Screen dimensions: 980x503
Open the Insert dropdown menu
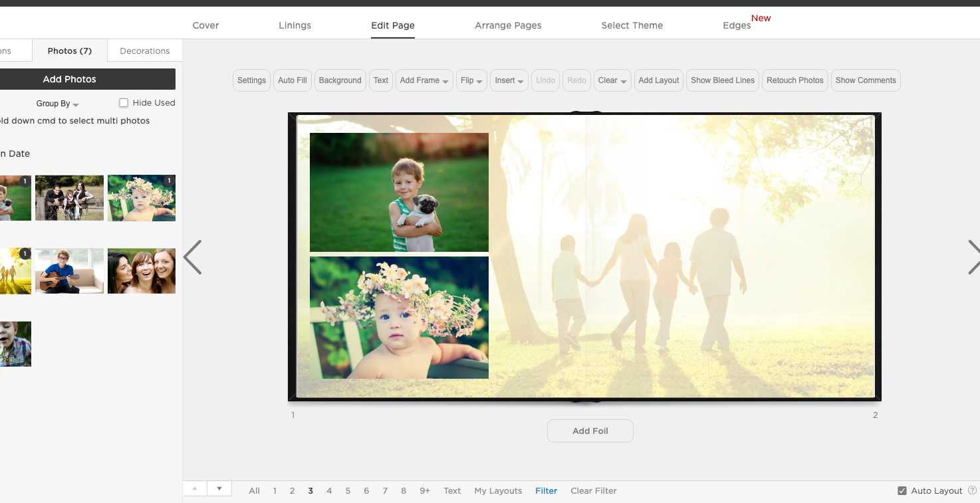(509, 80)
